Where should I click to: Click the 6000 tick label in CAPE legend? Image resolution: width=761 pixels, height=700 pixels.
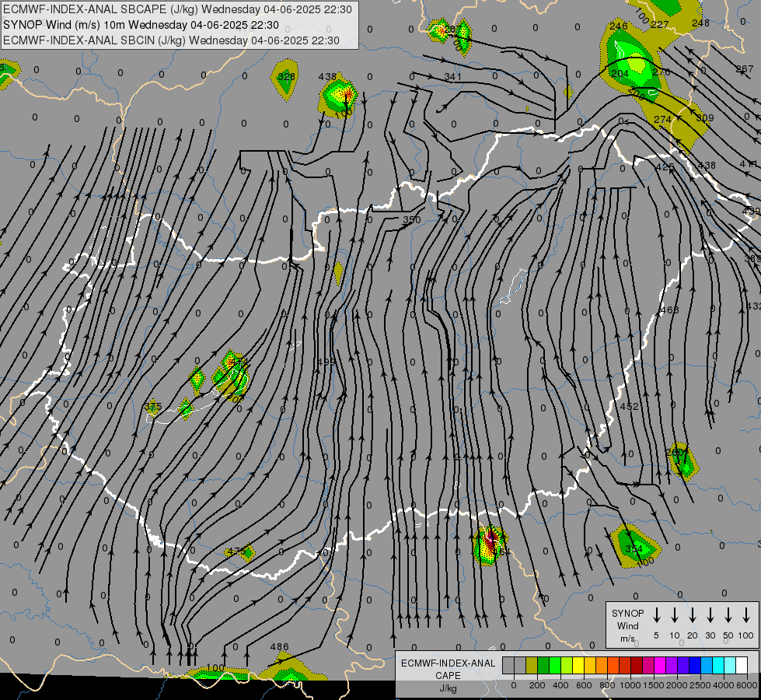(x=747, y=685)
